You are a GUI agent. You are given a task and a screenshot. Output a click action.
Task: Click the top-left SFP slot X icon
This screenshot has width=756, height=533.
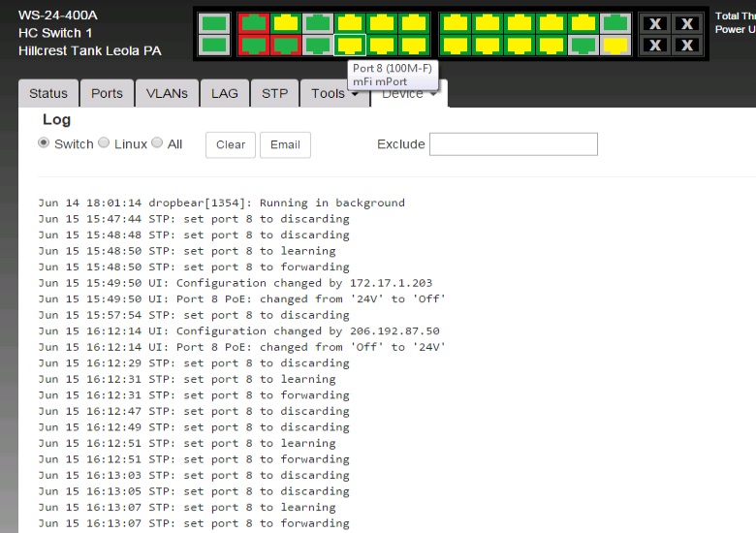pos(656,24)
